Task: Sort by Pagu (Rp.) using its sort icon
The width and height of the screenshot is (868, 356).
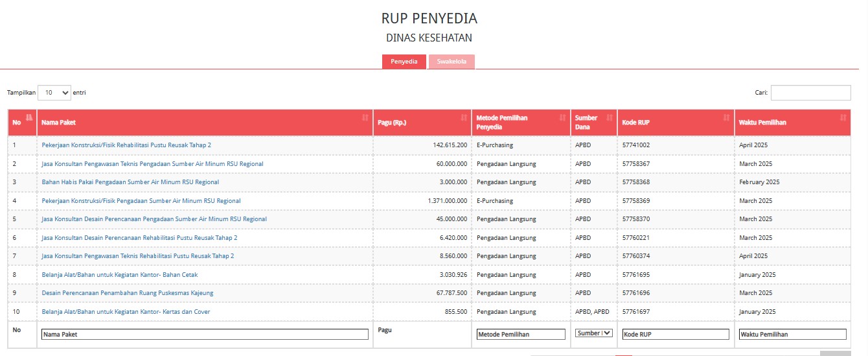Action: point(464,117)
